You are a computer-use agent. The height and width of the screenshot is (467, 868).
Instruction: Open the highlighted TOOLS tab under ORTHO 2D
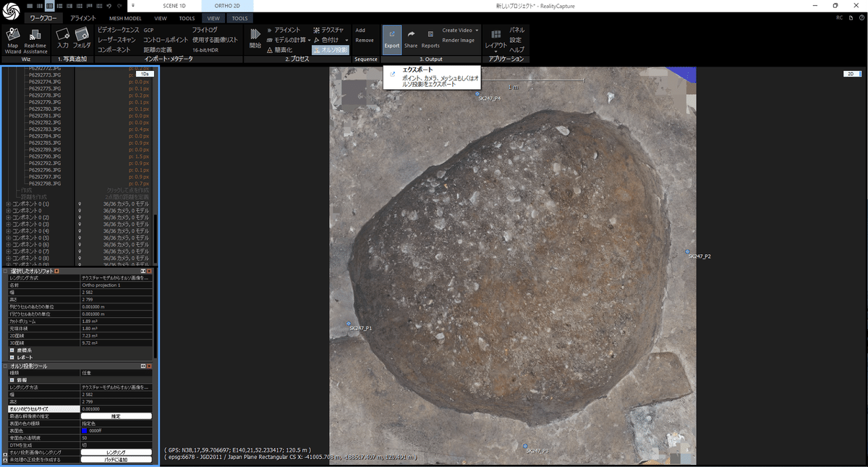239,17
